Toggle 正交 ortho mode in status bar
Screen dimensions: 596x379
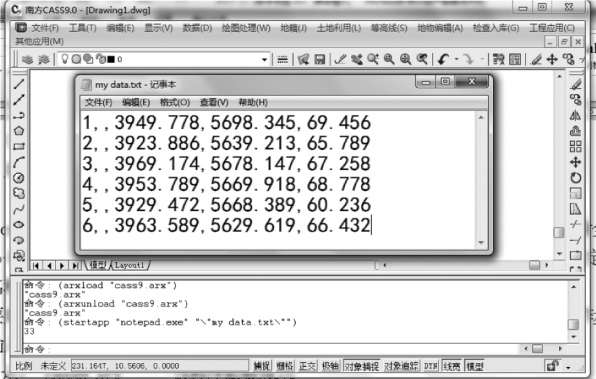pyautogui.click(x=308, y=366)
